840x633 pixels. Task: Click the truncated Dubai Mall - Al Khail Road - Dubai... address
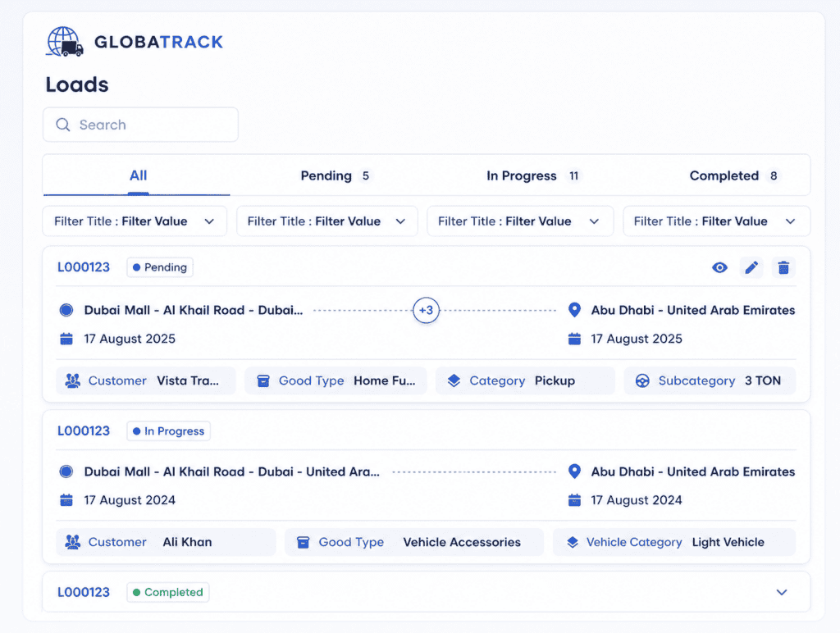[194, 310]
